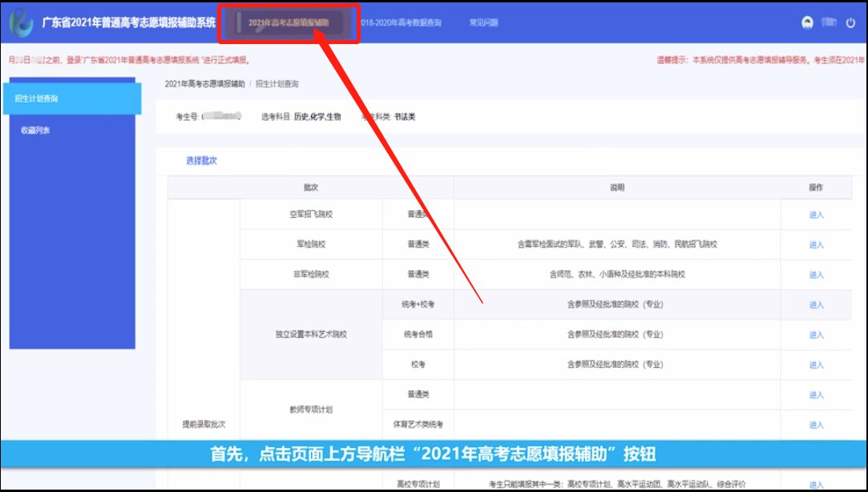This screenshot has width=868, height=492.
Task: Enter the 统考+校考 art college batch
Action: (x=816, y=305)
